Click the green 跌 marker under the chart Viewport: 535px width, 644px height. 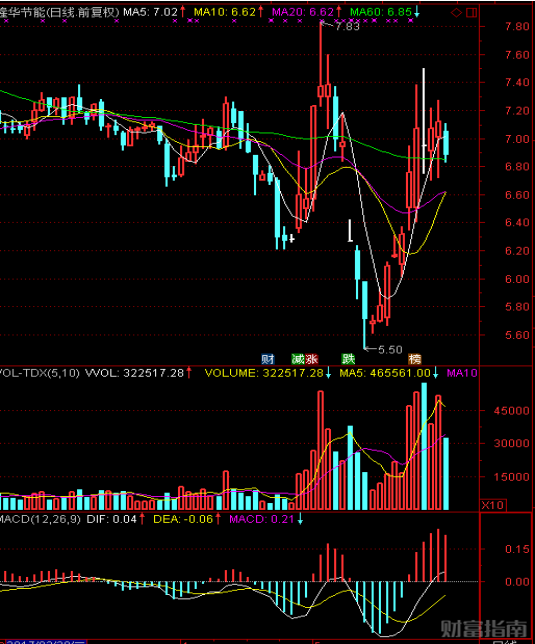(x=348, y=359)
